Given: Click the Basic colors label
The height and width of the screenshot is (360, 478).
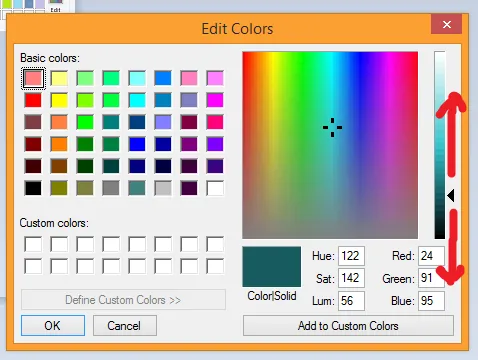Looking at the screenshot, I should click(50, 58).
